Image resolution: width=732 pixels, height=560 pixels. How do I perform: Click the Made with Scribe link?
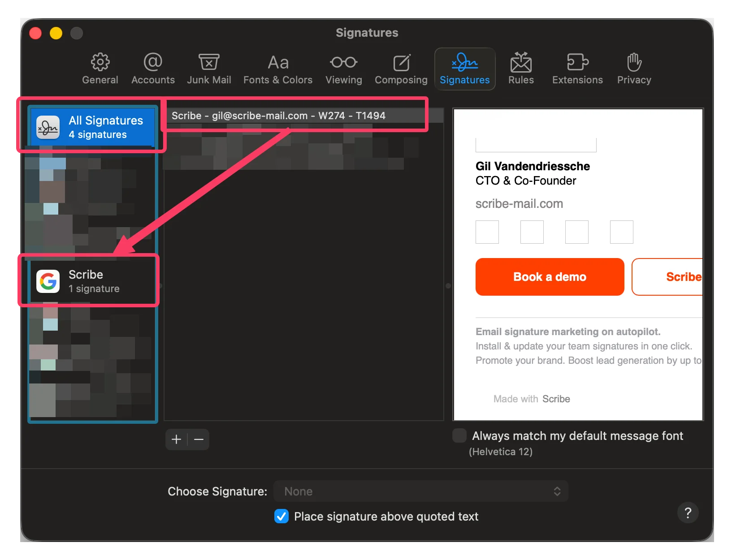(532, 399)
